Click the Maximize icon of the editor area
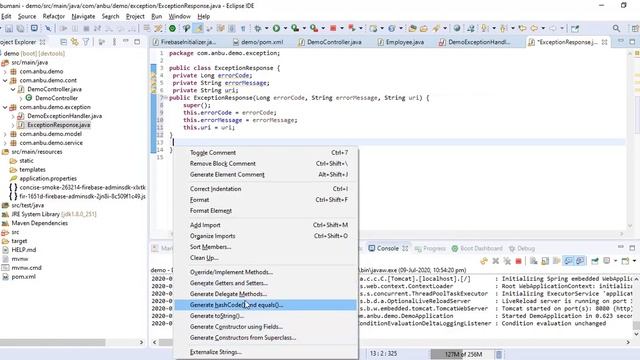640x360 pixels. [632, 42]
